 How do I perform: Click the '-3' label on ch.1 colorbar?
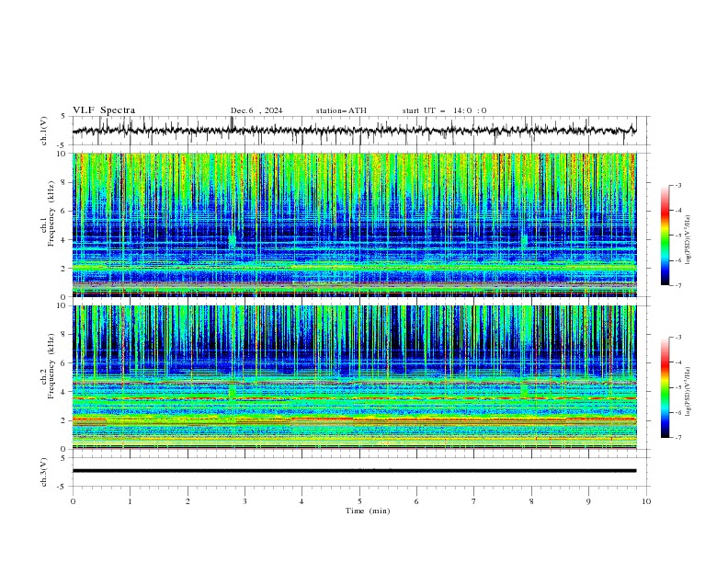pyautogui.click(x=677, y=185)
